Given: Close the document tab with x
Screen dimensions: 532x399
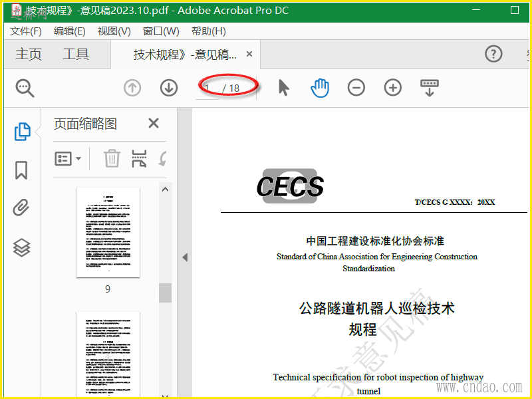Looking at the screenshot, I should (x=249, y=54).
